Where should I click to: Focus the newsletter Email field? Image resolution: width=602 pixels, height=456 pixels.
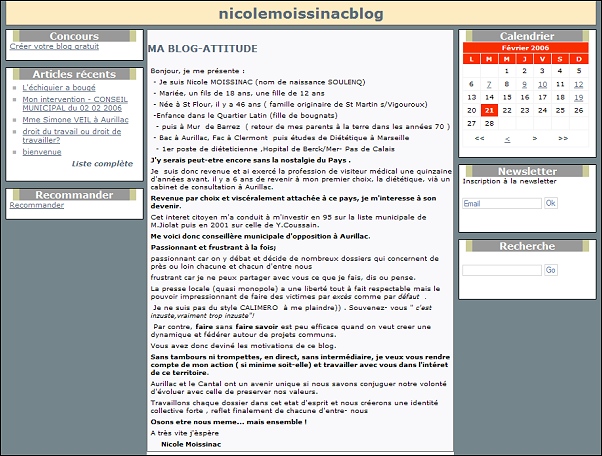click(502, 203)
